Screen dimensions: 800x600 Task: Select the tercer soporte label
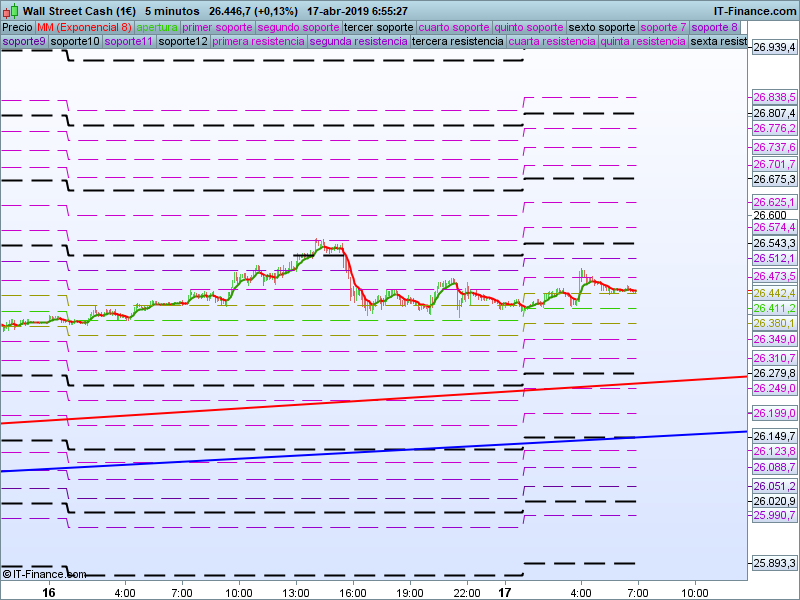click(x=378, y=27)
